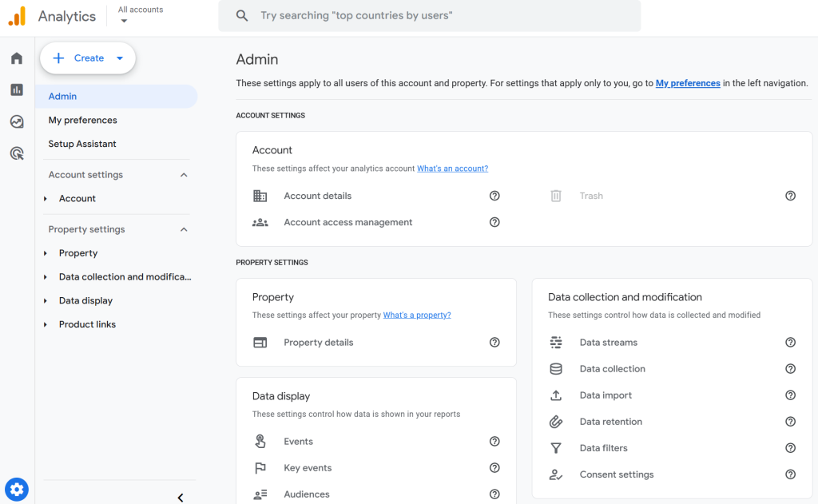Screen dimensions: 818x504
Task: Open Account access management settings
Action: click(348, 222)
